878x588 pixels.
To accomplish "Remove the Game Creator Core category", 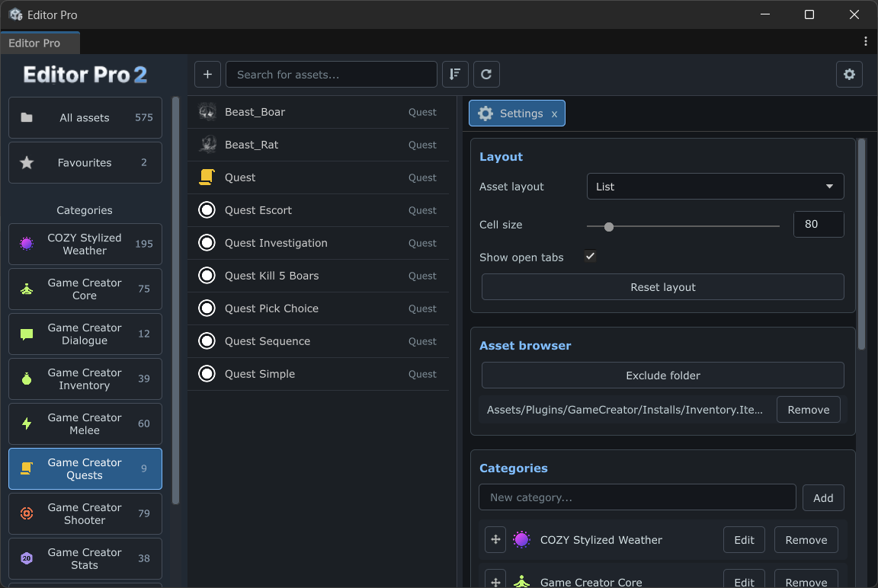I will click(x=806, y=580).
